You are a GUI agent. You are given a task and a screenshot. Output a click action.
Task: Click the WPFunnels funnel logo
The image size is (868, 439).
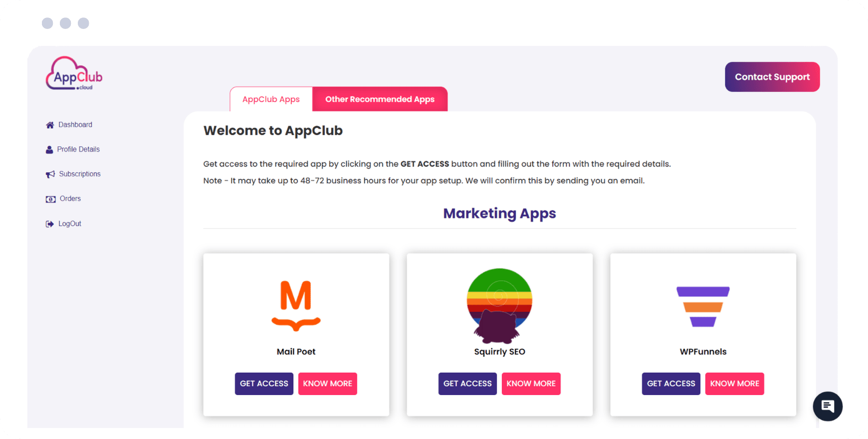click(703, 306)
